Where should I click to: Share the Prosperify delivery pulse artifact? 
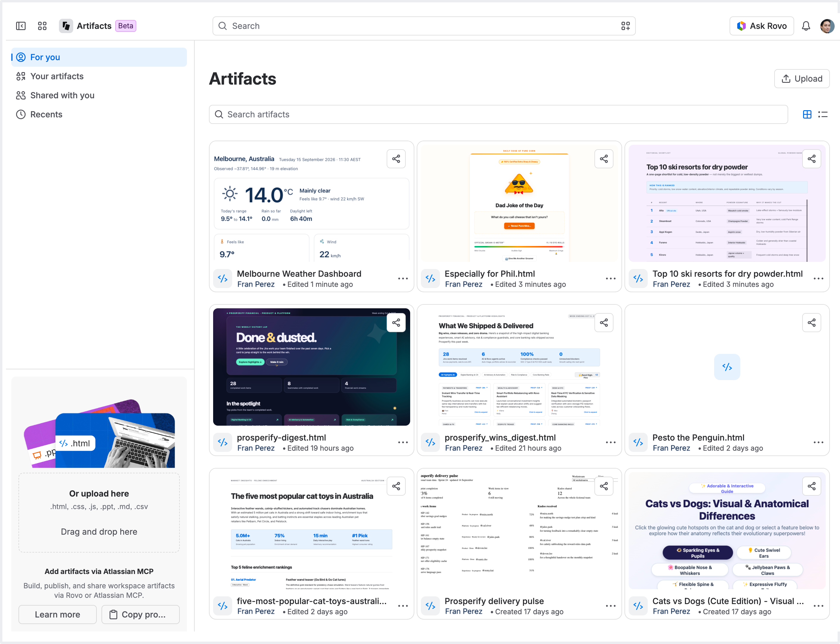pos(604,486)
